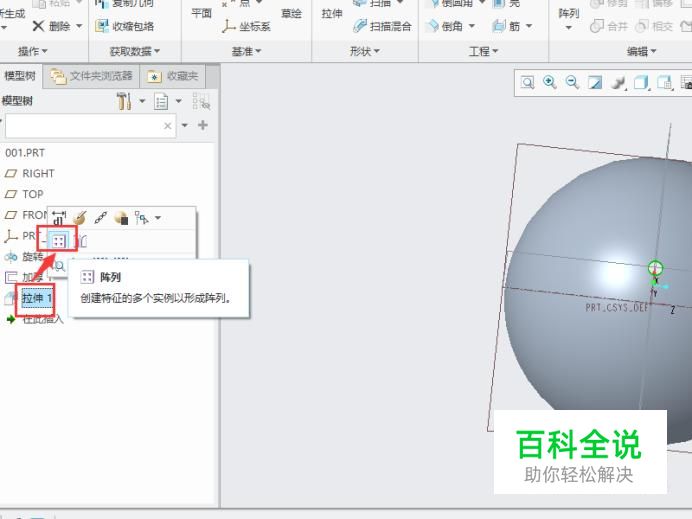Expand the 获取数据 group menu
The height and width of the screenshot is (519, 692).
pos(135,52)
